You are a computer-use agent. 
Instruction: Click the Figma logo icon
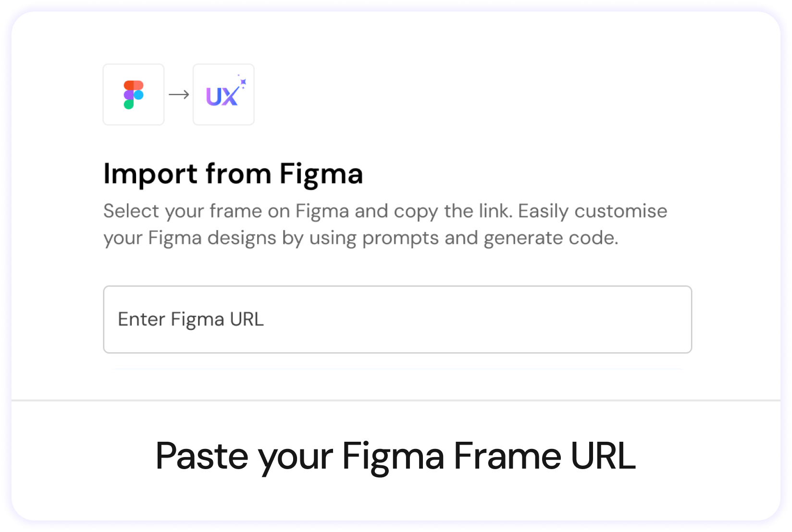(x=134, y=95)
